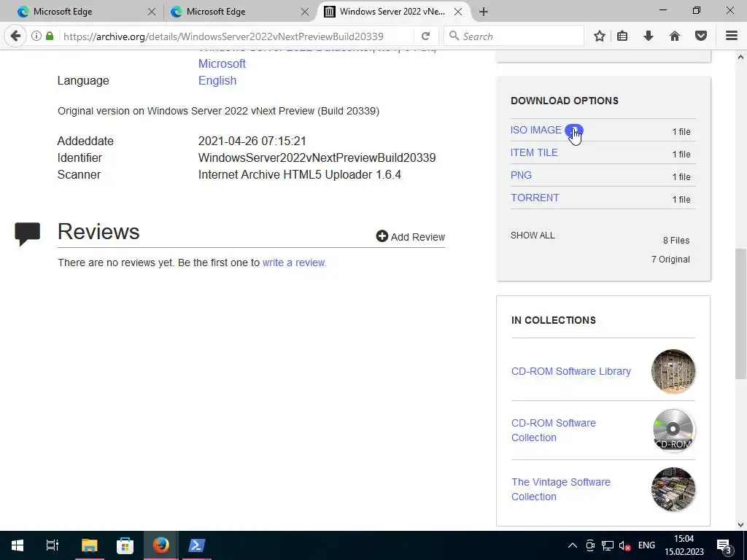
Task: Click the Identifier value WindowsServer2022vNextPreviewBuild20339
Action: (317, 157)
